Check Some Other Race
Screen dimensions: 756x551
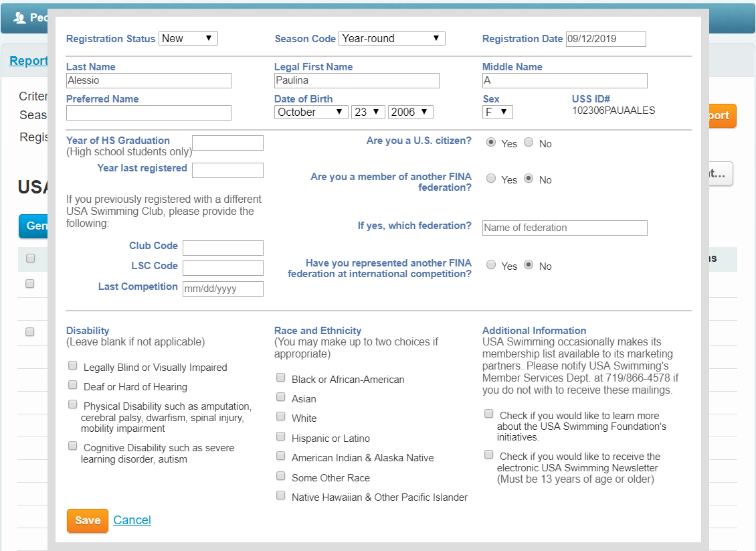coord(280,476)
